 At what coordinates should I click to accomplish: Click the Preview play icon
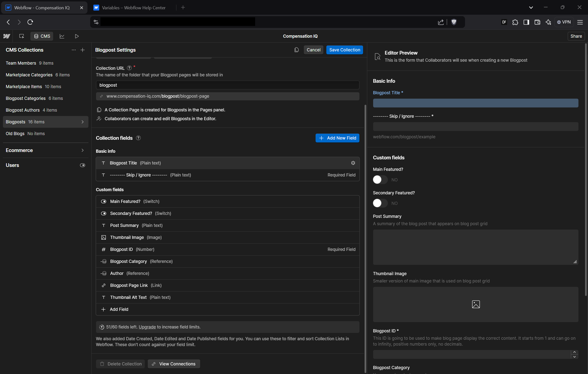77,36
